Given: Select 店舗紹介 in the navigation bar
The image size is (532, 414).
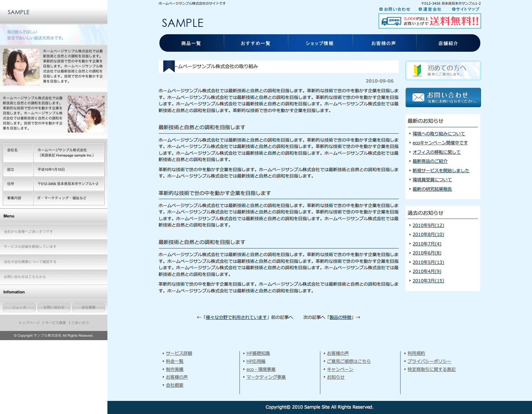Looking at the screenshot, I should [x=448, y=43].
